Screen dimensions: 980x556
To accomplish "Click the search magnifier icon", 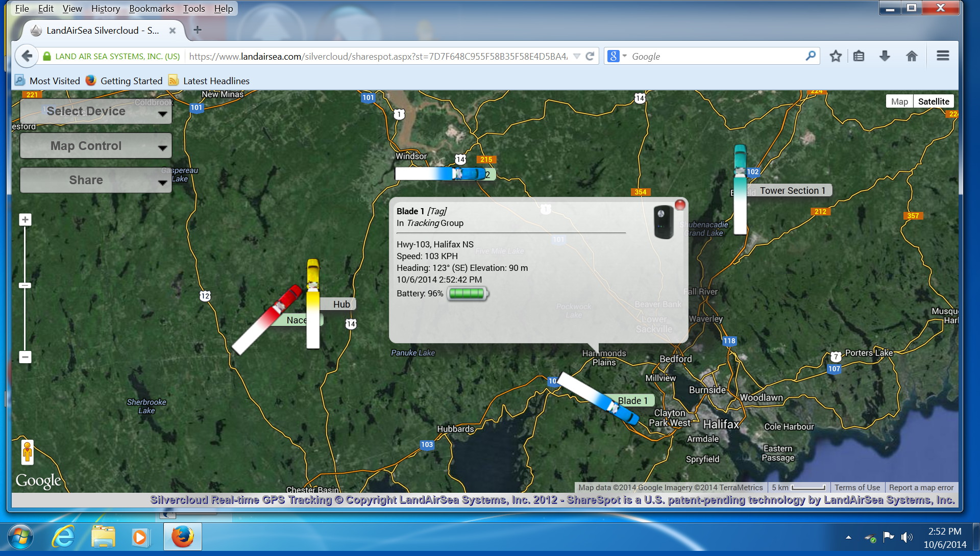I will 811,56.
